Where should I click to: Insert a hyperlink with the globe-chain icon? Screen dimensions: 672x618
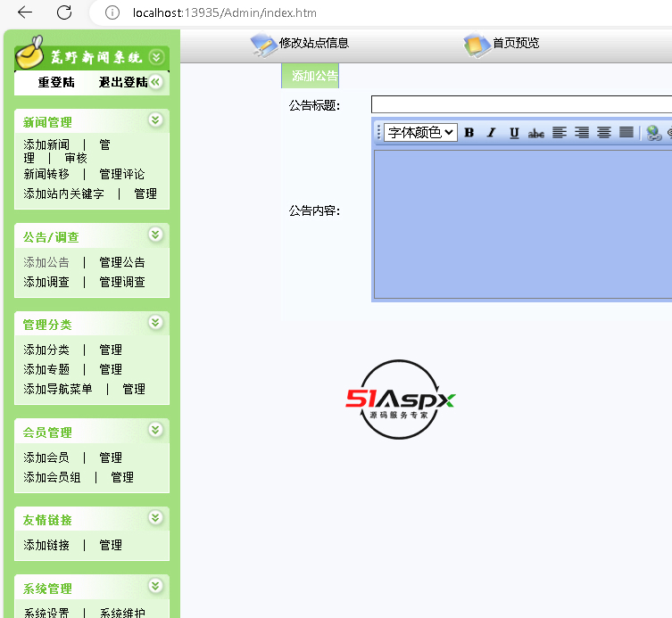[653, 133]
